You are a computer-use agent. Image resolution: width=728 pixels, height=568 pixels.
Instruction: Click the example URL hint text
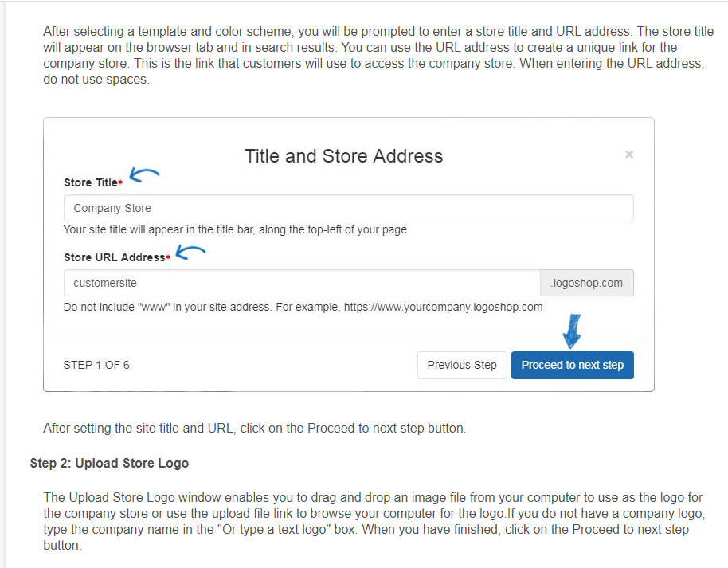[303, 307]
